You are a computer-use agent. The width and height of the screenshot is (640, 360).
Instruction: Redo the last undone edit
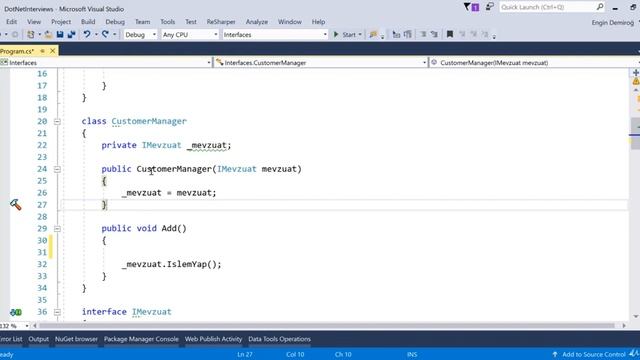(x=105, y=35)
